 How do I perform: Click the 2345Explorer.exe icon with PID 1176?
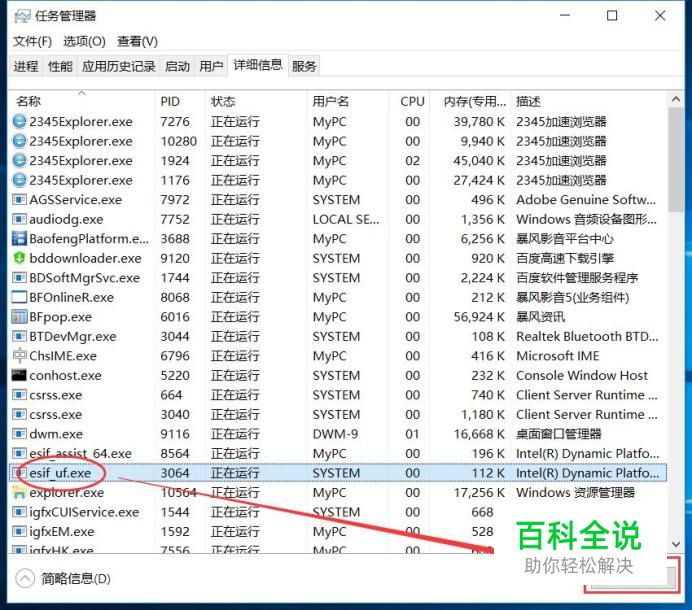(19, 180)
